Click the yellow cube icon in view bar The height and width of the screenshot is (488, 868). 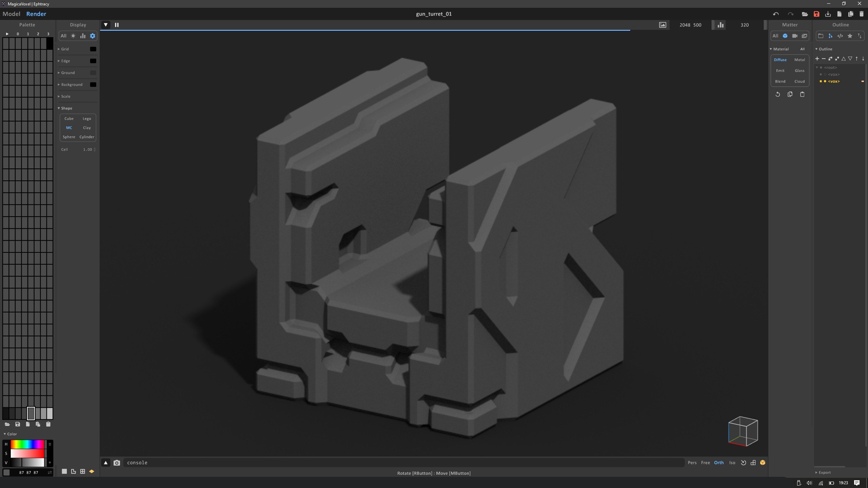763,463
